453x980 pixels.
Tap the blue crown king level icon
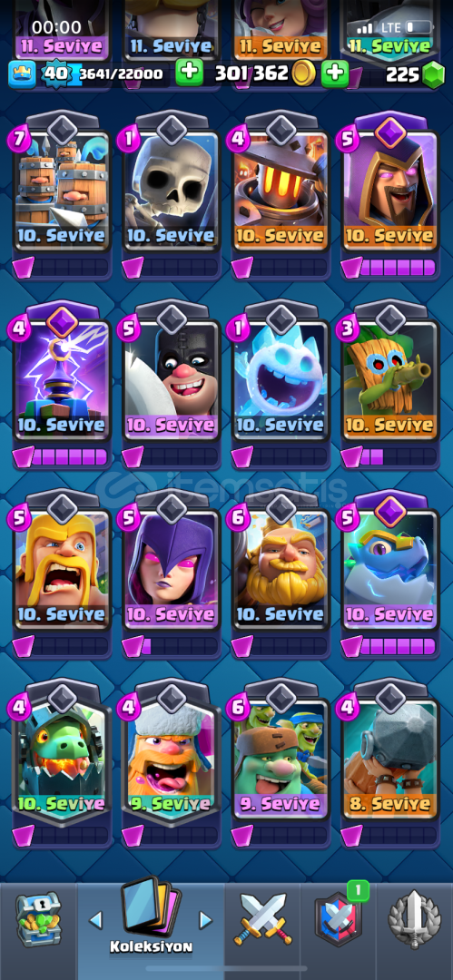(x=19, y=73)
